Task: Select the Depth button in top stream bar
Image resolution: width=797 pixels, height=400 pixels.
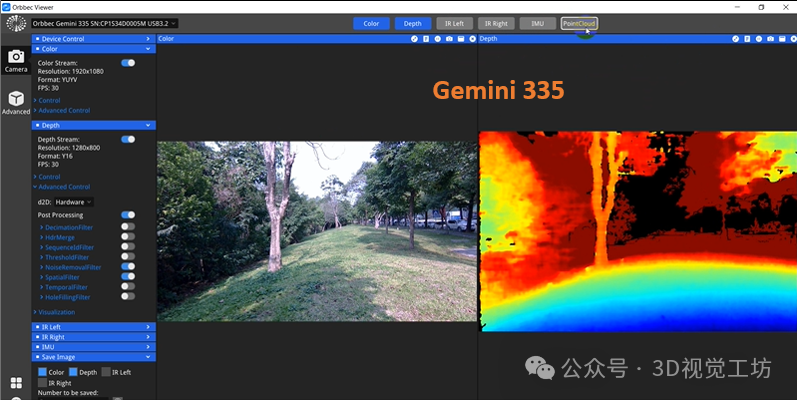Action: click(x=413, y=23)
